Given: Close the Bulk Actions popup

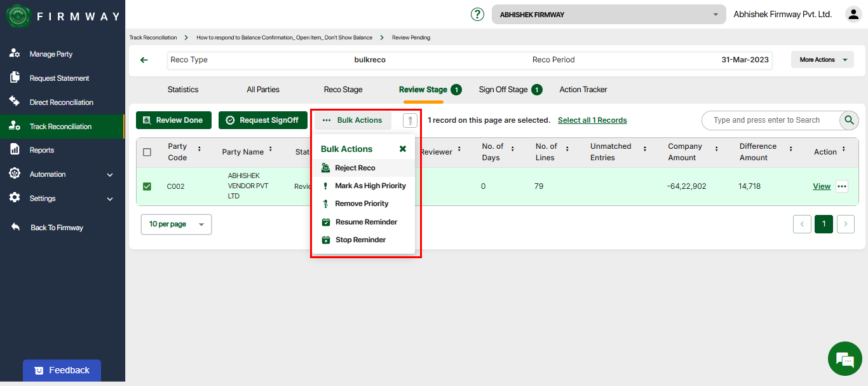Looking at the screenshot, I should click(402, 149).
